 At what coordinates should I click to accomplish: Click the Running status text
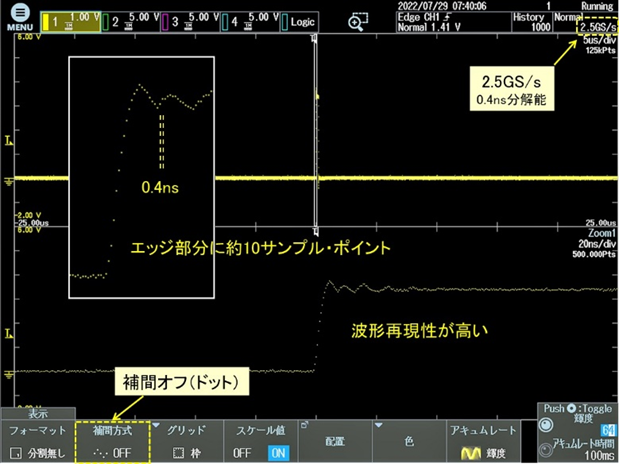point(597,6)
